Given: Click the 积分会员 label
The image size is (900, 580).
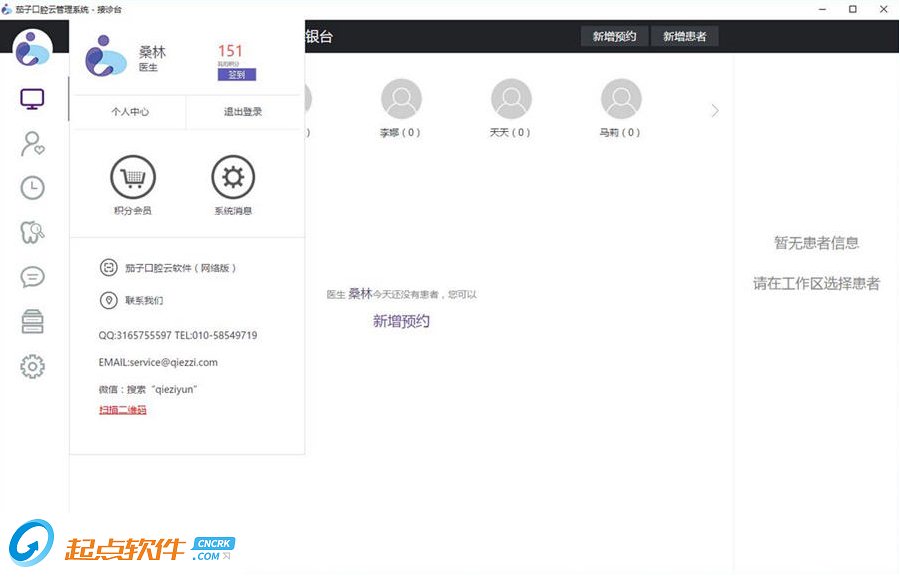Looking at the screenshot, I should (x=133, y=211).
